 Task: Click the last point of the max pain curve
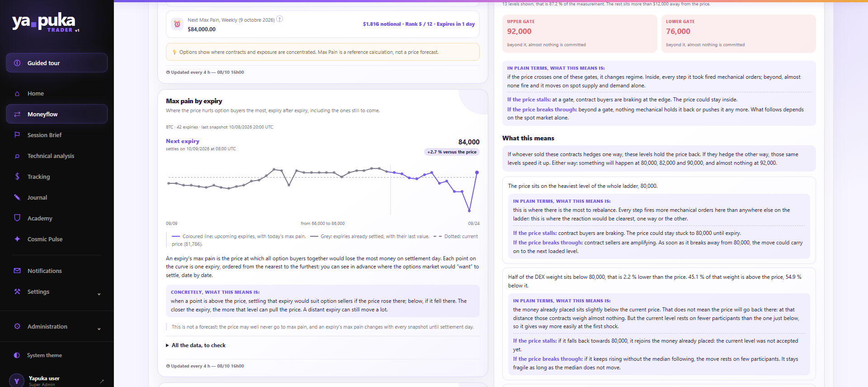[477, 172]
